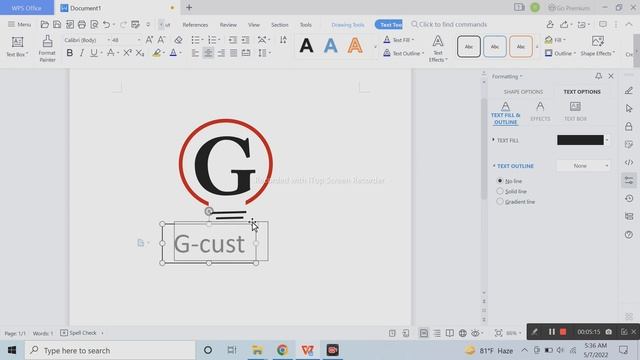Select the orange-bordered Abc shape style
Screen dimensions: 640x360
[x=520, y=47]
